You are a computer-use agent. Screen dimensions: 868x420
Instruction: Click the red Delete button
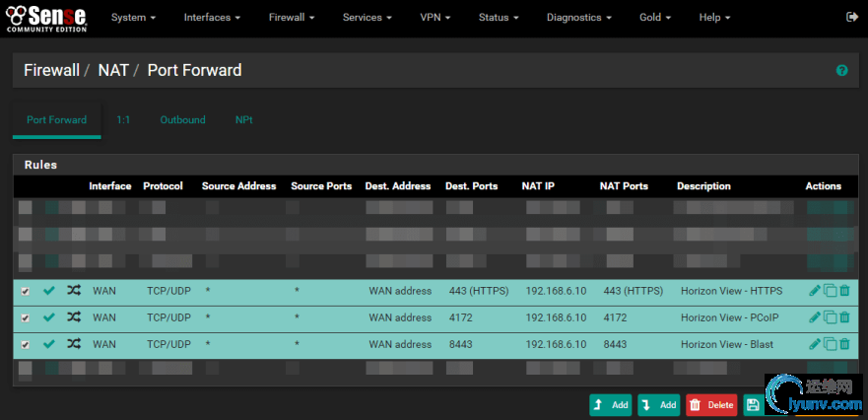point(712,405)
